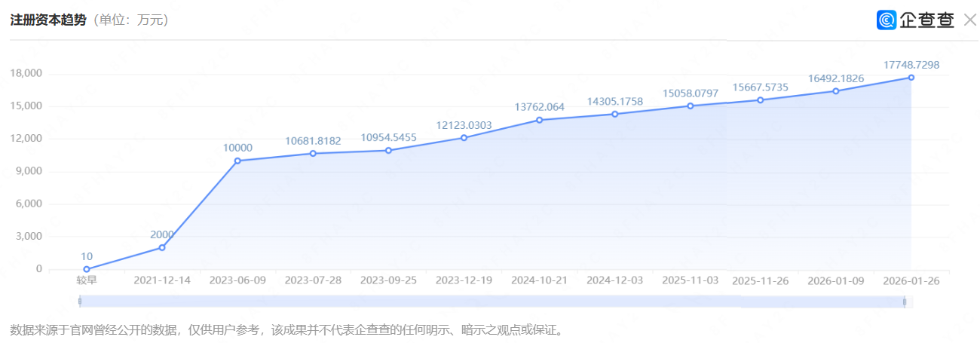Select the 2026-01-09 data point marker
The height and width of the screenshot is (343, 980).
point(835,90)
